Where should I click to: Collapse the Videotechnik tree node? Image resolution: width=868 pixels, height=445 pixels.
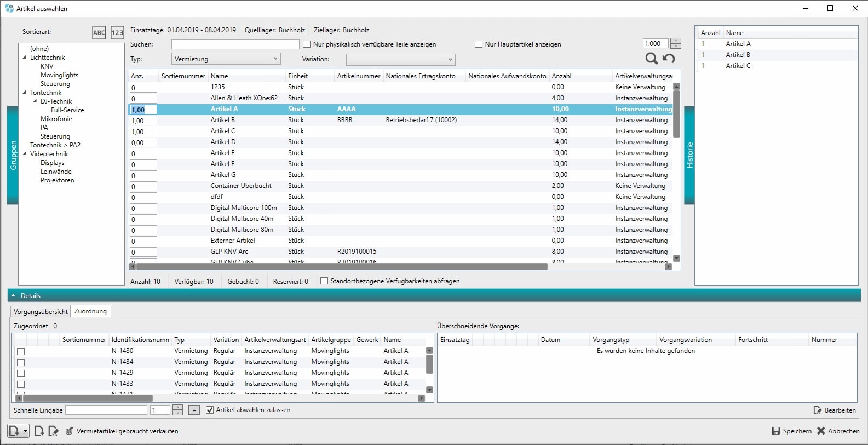tap(25, 154)
